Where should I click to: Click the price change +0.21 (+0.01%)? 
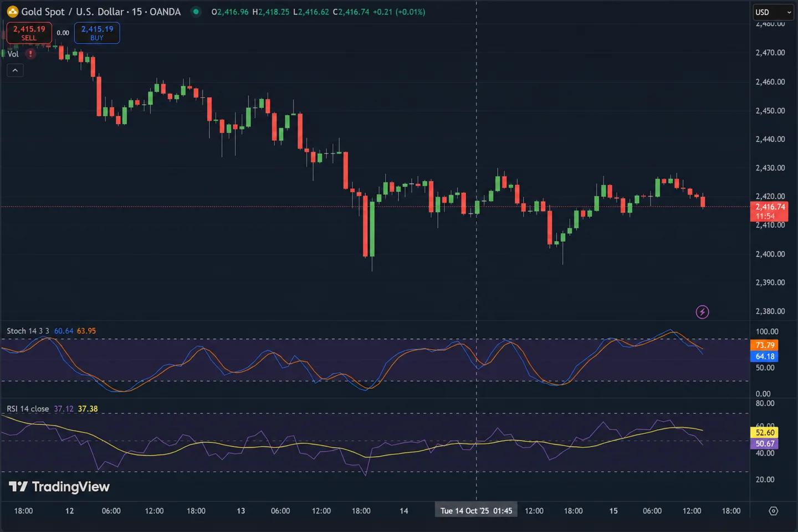(400, 12)
